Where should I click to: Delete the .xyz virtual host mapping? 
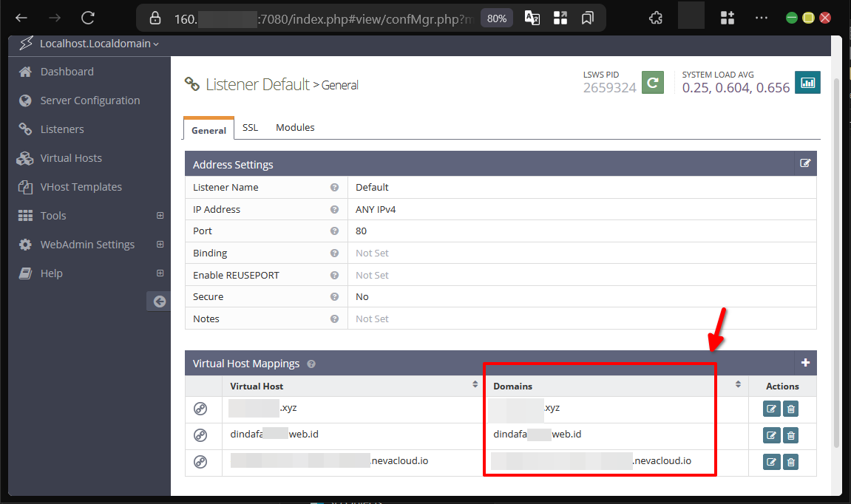[791, 409]
